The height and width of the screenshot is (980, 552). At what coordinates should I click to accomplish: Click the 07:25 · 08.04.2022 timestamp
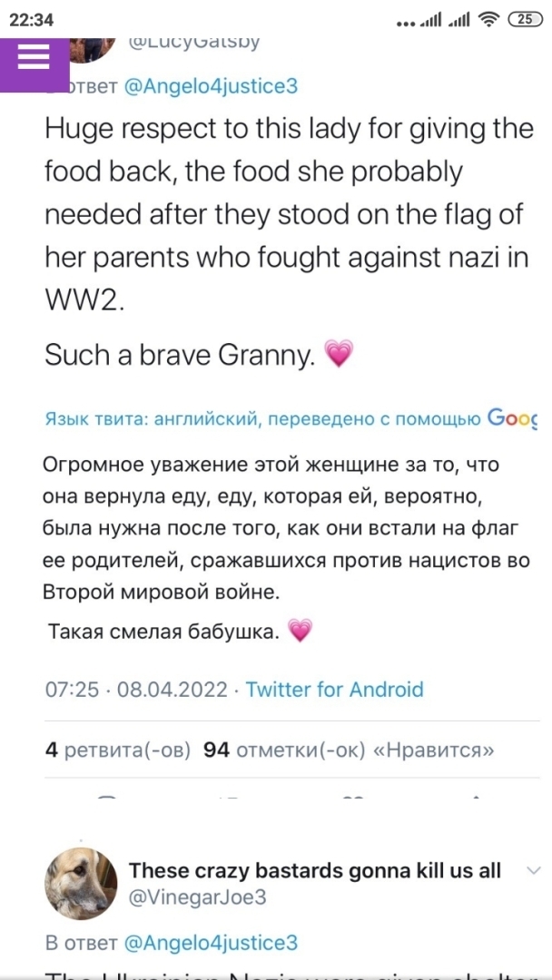(x=136, y=690)
